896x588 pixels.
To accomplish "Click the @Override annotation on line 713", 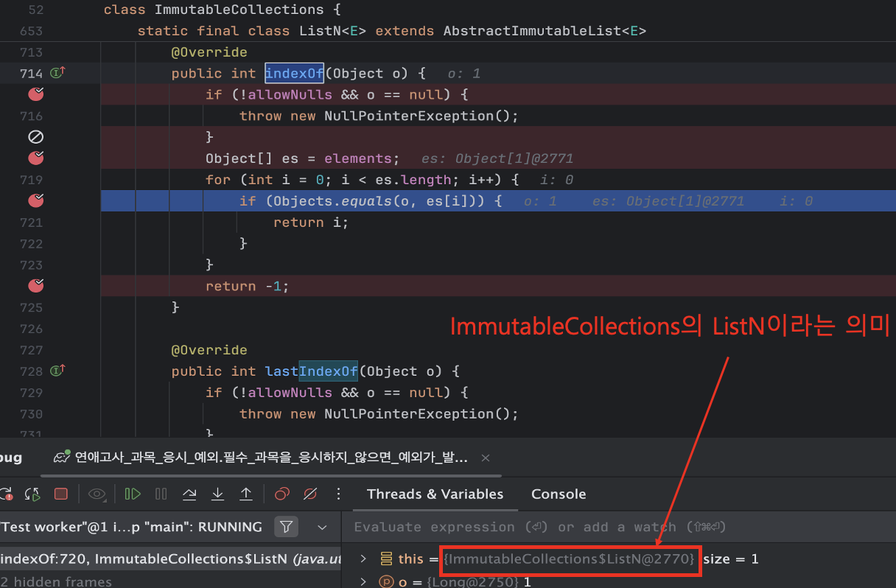I will [209, 52].
